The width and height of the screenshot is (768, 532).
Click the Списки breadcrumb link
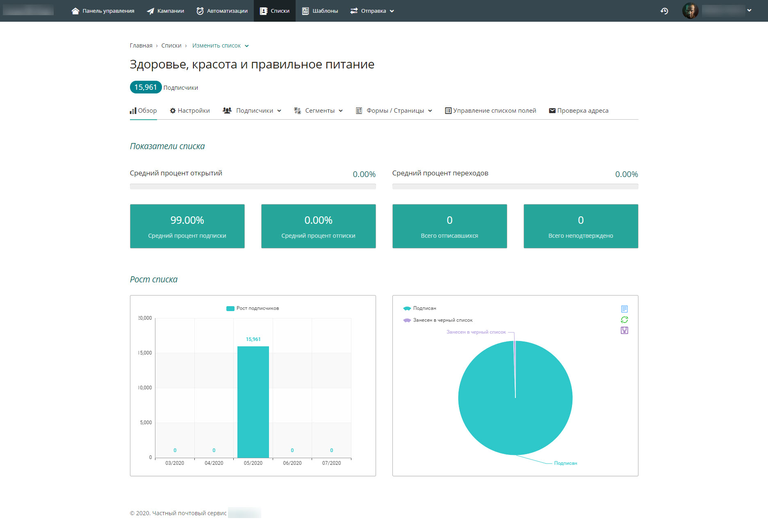tap(171, 45)
